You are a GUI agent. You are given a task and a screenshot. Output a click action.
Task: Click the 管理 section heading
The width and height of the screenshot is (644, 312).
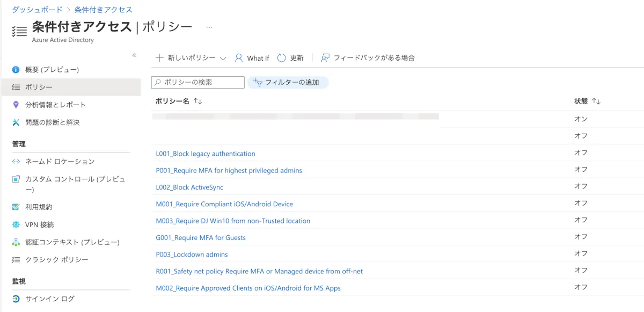[19, 144]
